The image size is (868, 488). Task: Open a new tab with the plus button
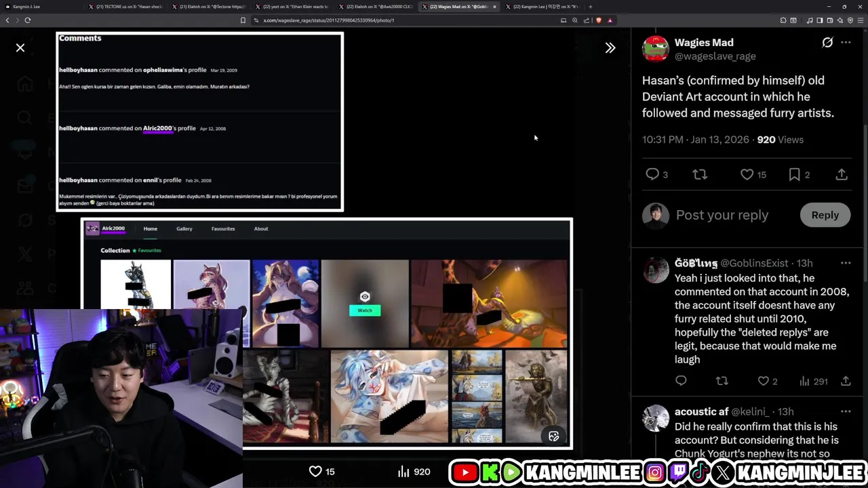tap(591, 7)
